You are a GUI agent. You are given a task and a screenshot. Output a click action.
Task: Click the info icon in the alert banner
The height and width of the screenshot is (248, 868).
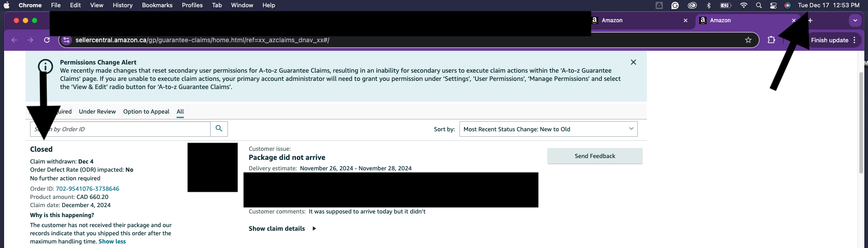tap(45, 66)
